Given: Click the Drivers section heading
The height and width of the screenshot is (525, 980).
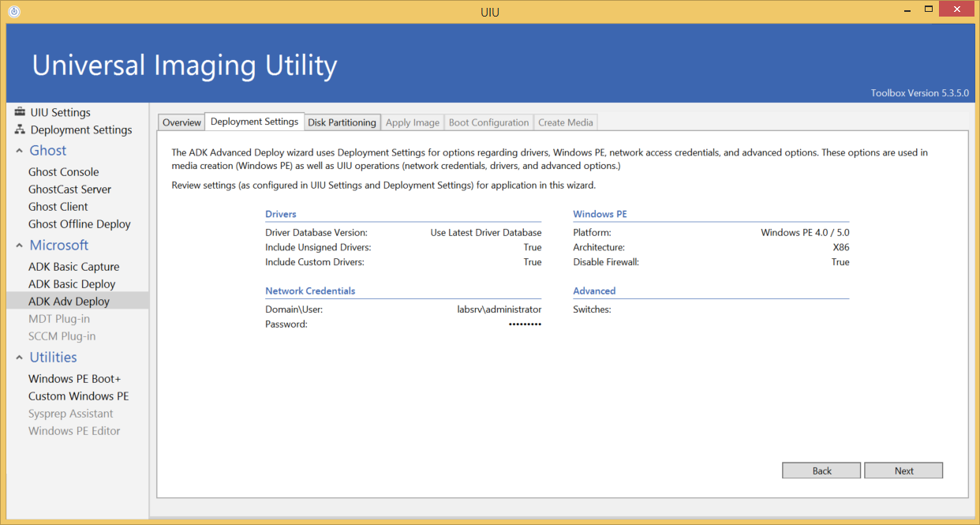Looking at the screenshot, I should (281, 214).
